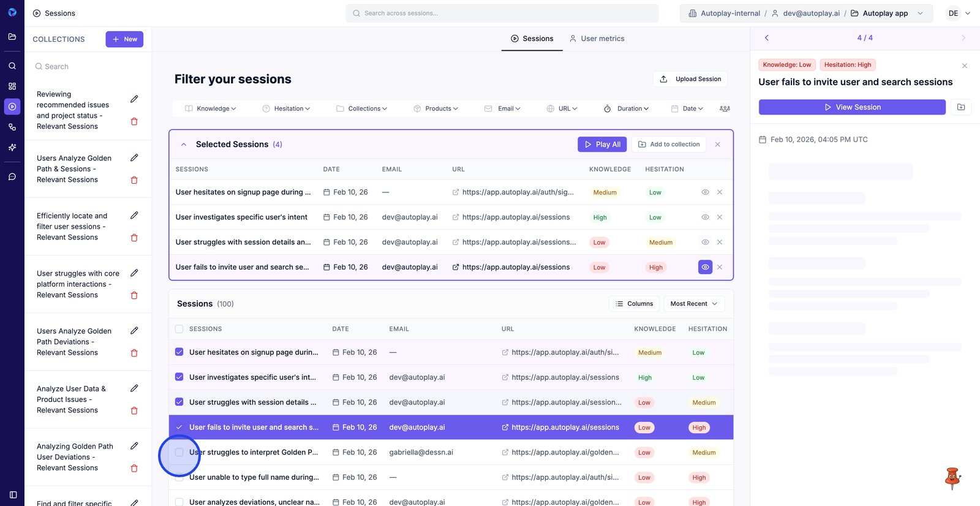Viewport: 980px width, 506px height.
Task: Check the User struggles to interpret Golden Path row
Action: (179, 453)
